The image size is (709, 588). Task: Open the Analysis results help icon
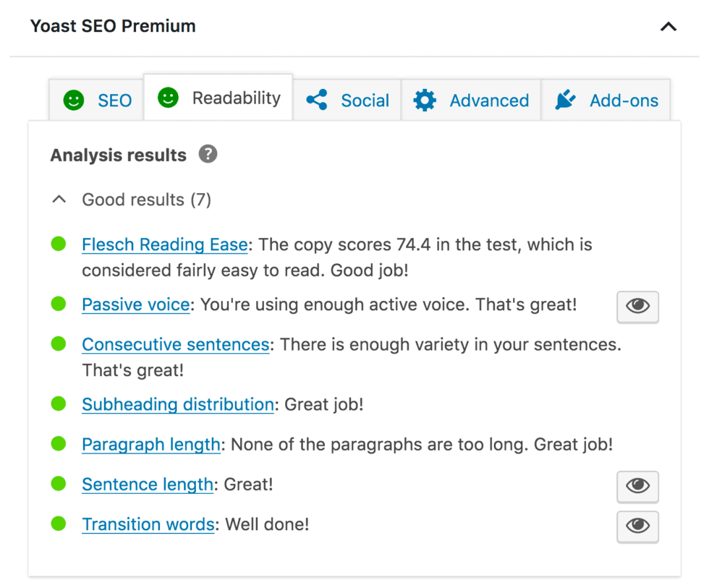click(207, 154)
